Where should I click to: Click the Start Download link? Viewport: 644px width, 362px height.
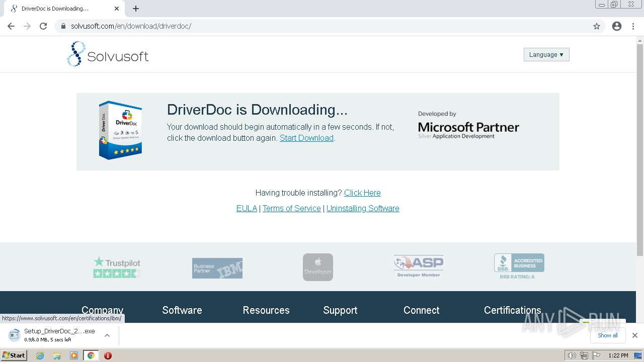click(306, 138)
